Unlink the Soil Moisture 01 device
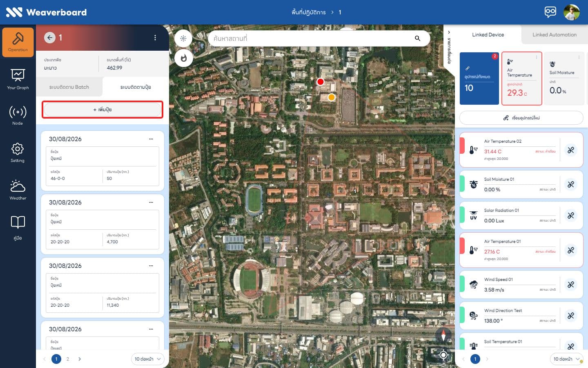 571,184
